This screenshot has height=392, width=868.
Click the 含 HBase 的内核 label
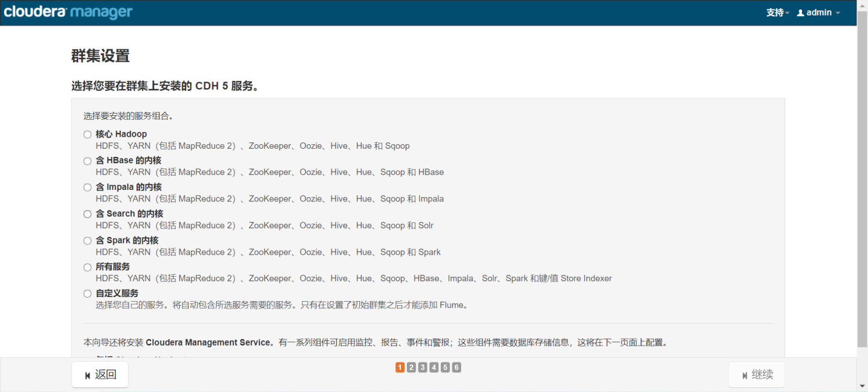tap(128, 160)
